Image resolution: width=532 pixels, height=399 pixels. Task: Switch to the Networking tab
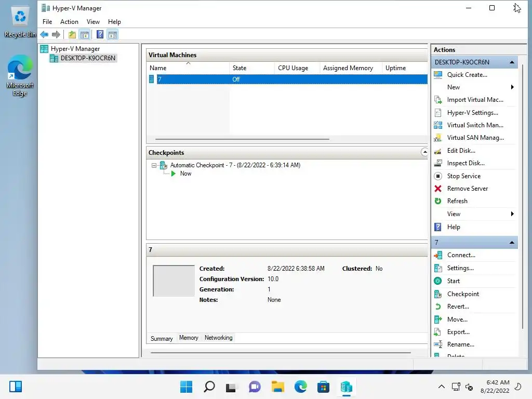[219, 338]
